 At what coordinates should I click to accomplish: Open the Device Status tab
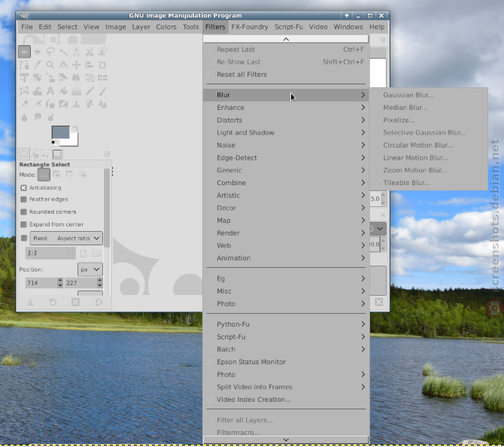coord(35,155)
